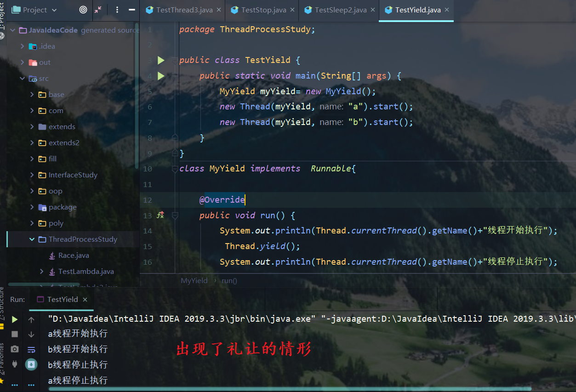Image resolution: width=576 pixels, height=392 pixels.
Task: Click the src folder icon
Action: [33, 79]
